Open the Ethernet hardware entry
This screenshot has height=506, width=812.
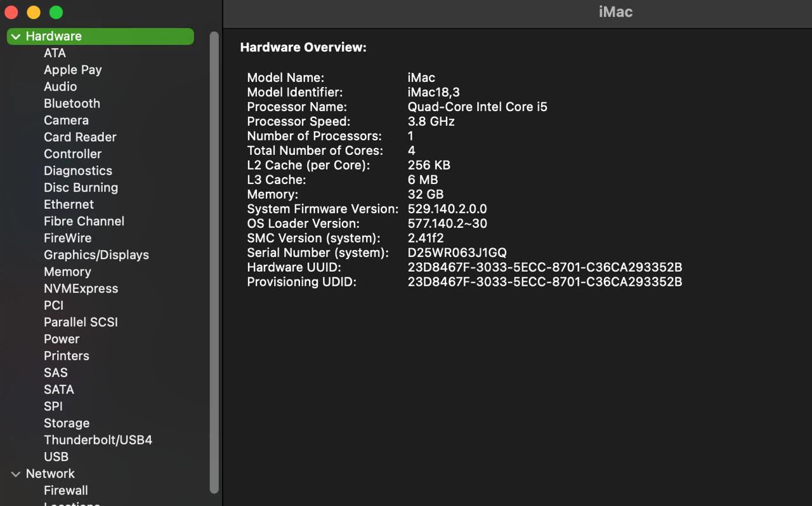pos(69,204)
